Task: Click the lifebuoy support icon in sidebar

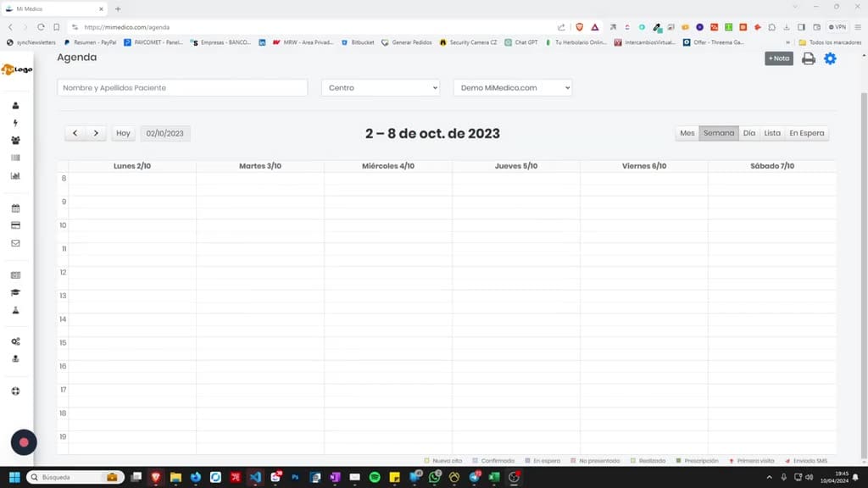Action: pos(15,391)
